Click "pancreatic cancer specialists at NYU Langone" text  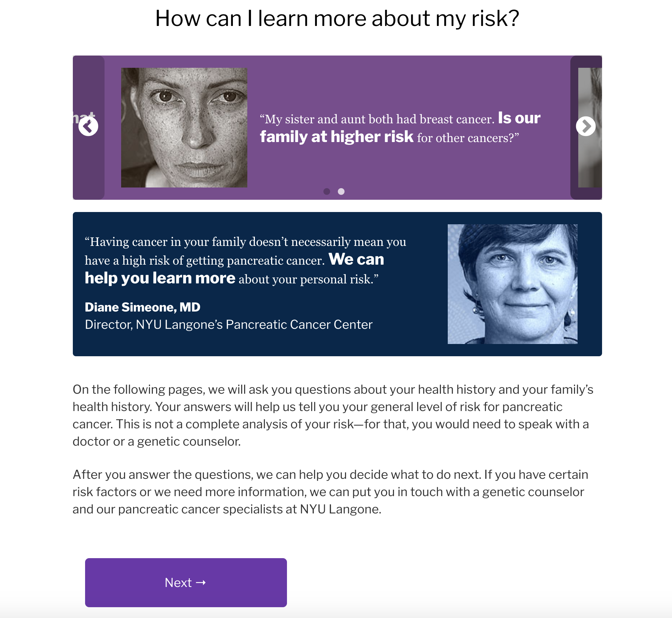point(249,509)
